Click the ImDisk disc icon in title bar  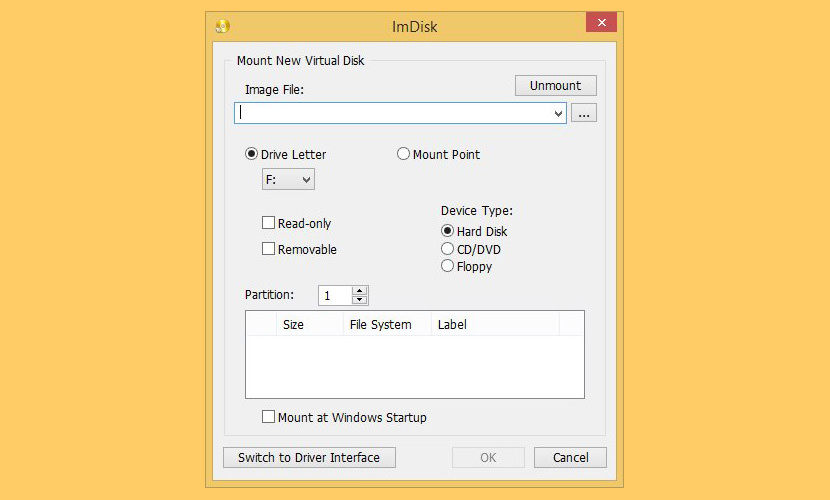223,26
